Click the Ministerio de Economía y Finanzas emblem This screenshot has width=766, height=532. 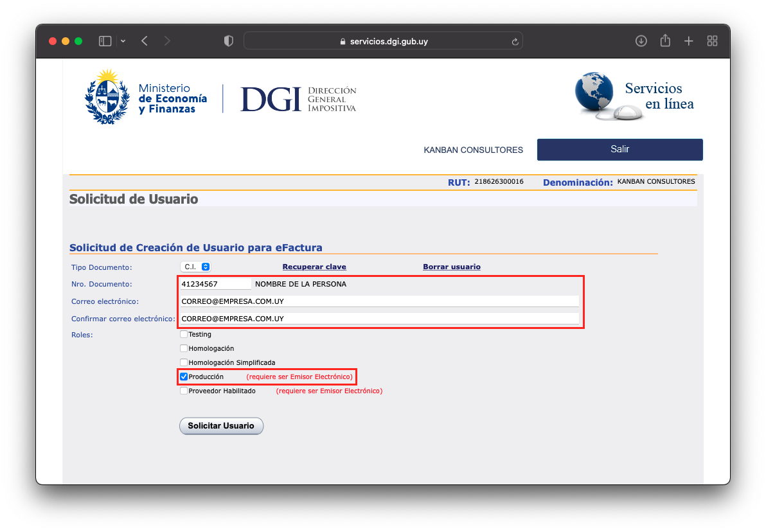(x=107, y=96)
